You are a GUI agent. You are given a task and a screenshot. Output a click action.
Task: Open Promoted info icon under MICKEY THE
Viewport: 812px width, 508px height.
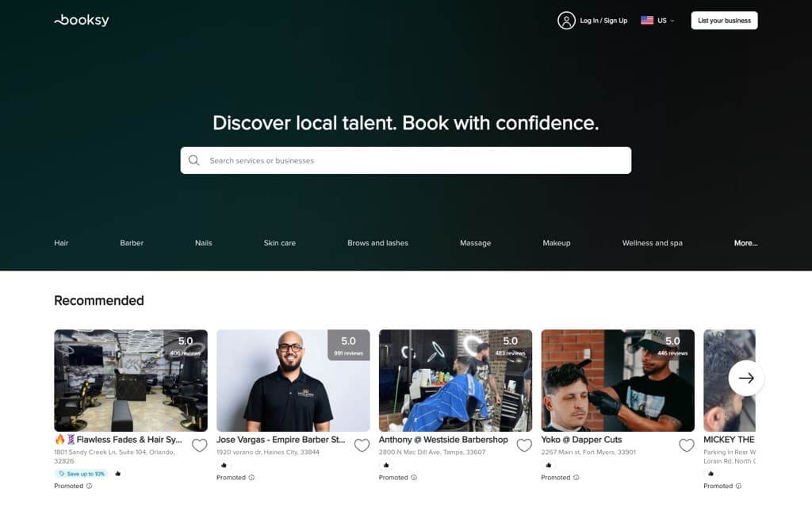pyautogui.click(x=738, y=486)
